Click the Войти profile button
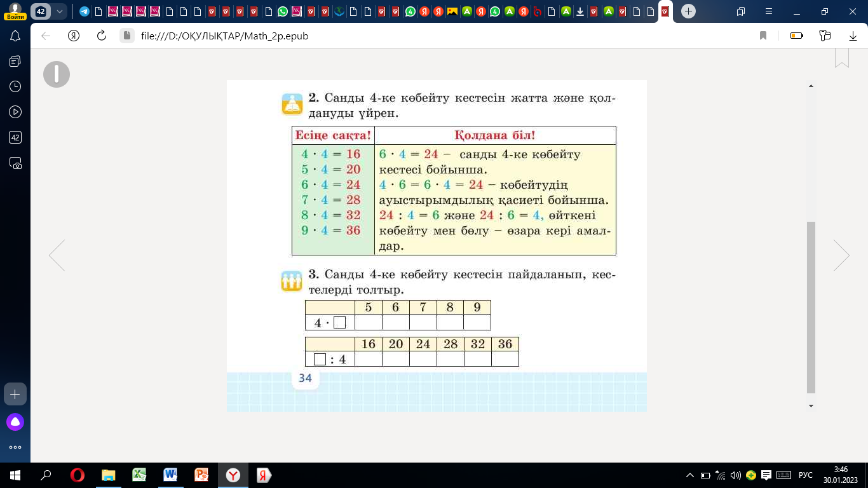The image size is (868, 488). tap(16, 11)
